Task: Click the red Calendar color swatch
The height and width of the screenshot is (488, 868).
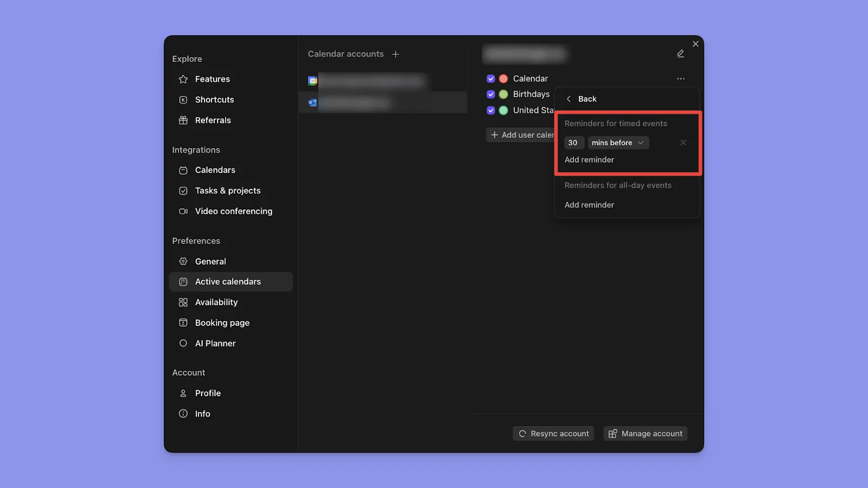Action: coord(503,79)
